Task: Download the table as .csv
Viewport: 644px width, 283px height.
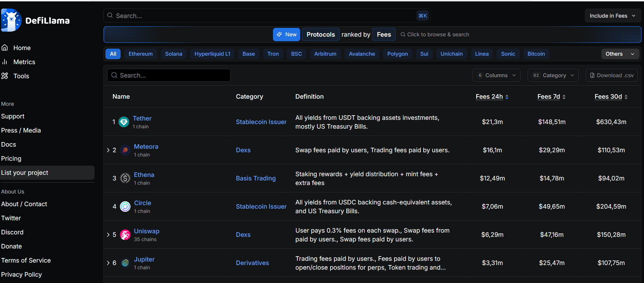Action: pos(612,75)
